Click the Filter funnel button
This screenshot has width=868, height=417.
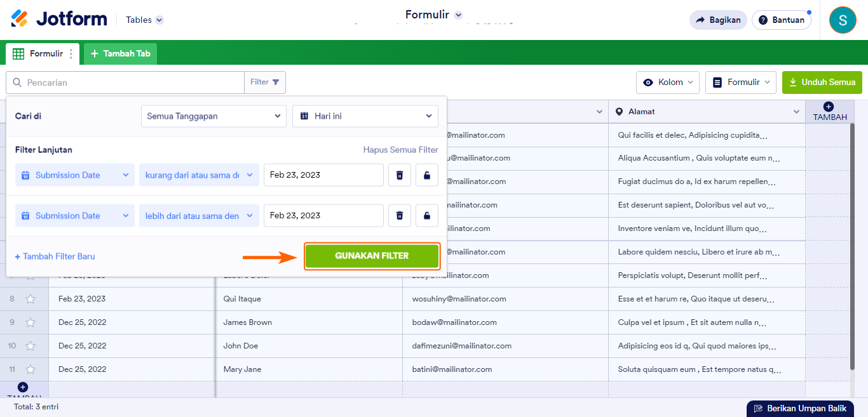(265, 83)
